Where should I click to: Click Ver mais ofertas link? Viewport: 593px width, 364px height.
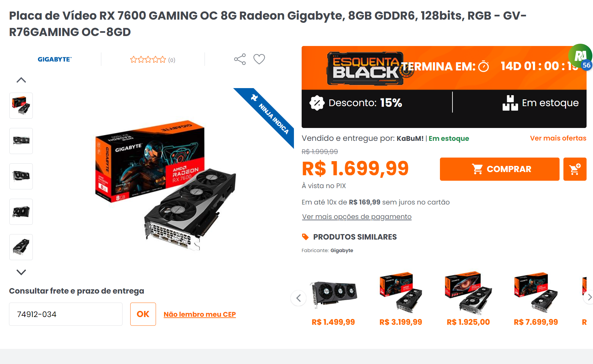coord(558,138)
